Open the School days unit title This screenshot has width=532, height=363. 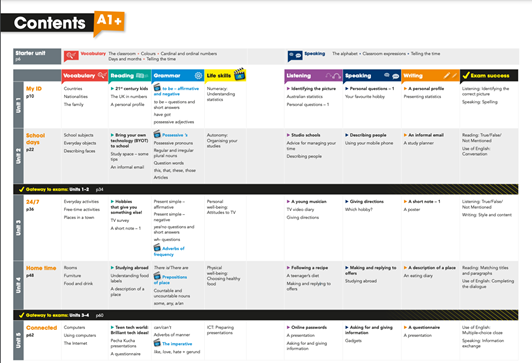click(35, 139)
